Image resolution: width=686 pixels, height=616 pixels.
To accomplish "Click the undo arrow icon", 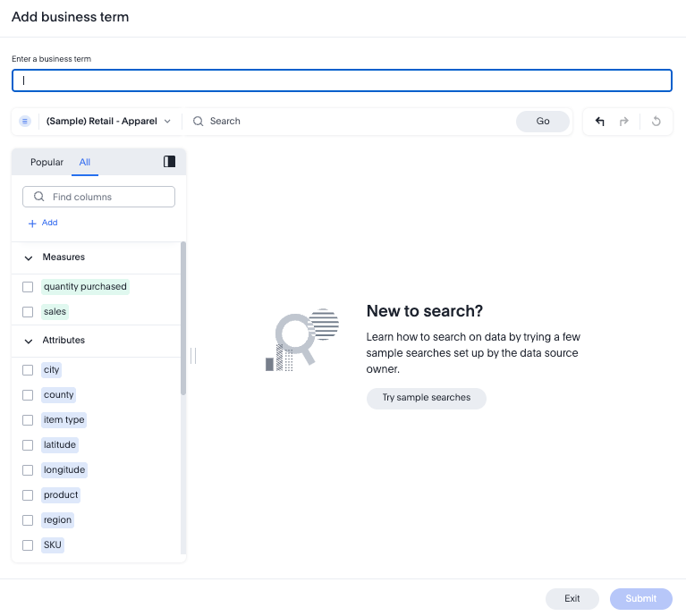I will click(x=599, y=122).
